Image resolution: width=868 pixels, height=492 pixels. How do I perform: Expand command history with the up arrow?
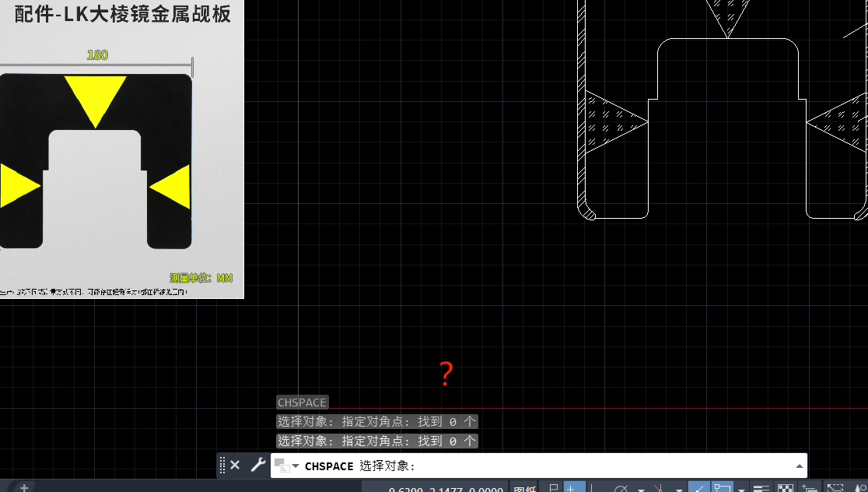pos(800,465)
